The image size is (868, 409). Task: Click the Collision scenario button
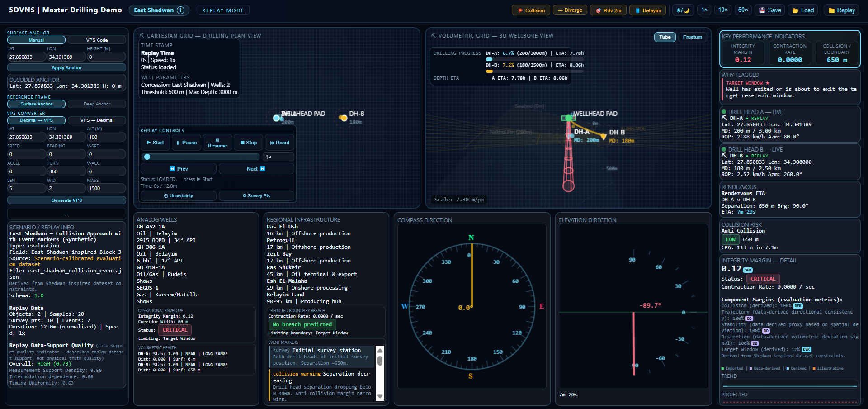[531, 10]
